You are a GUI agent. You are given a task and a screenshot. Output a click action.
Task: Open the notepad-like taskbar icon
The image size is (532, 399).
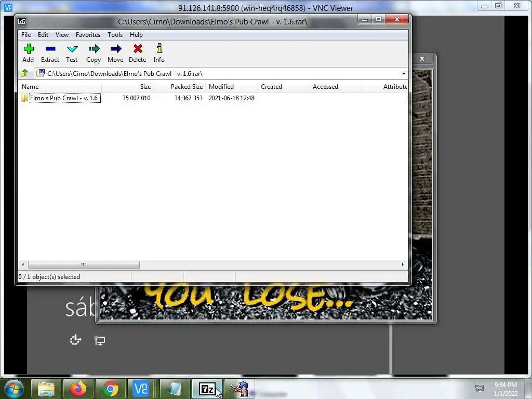pos(175,389)
